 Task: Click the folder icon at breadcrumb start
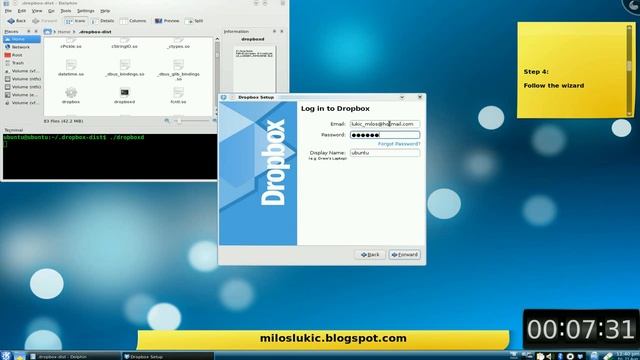pos(48,31)
